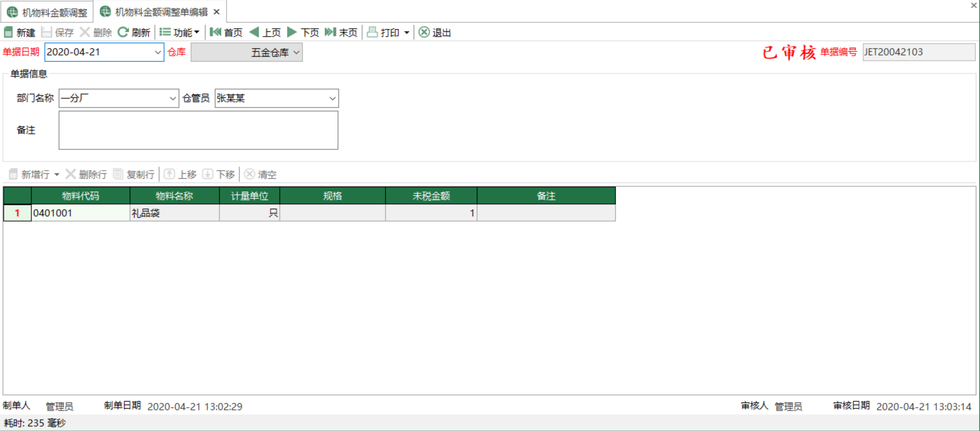Click the cell 0401001
Image resolution: width=980 pixels, height=431 pixels.
click(x=80, y=213)
